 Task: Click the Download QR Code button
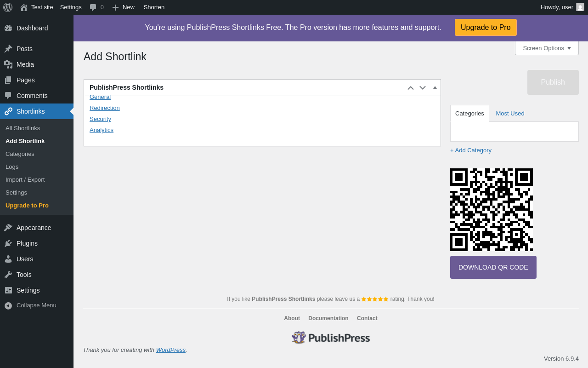[493, 267]
